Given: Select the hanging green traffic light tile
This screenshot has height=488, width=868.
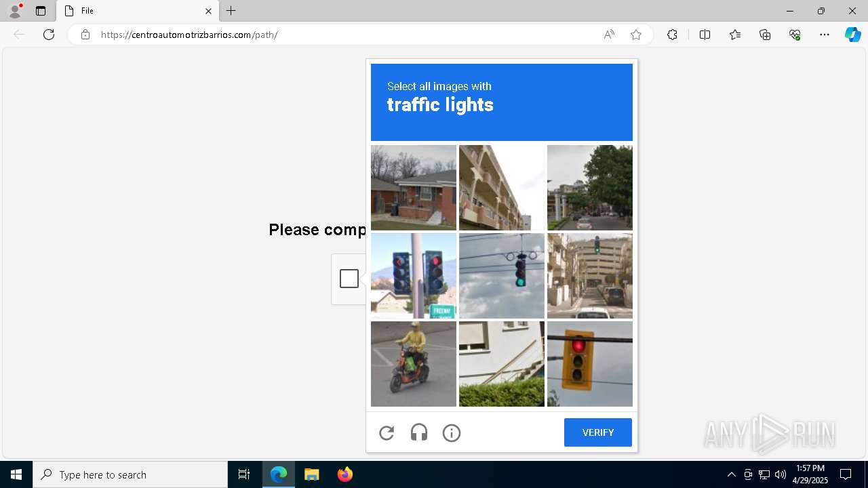Looking at the screenshot, I should [x=502, y=276].
